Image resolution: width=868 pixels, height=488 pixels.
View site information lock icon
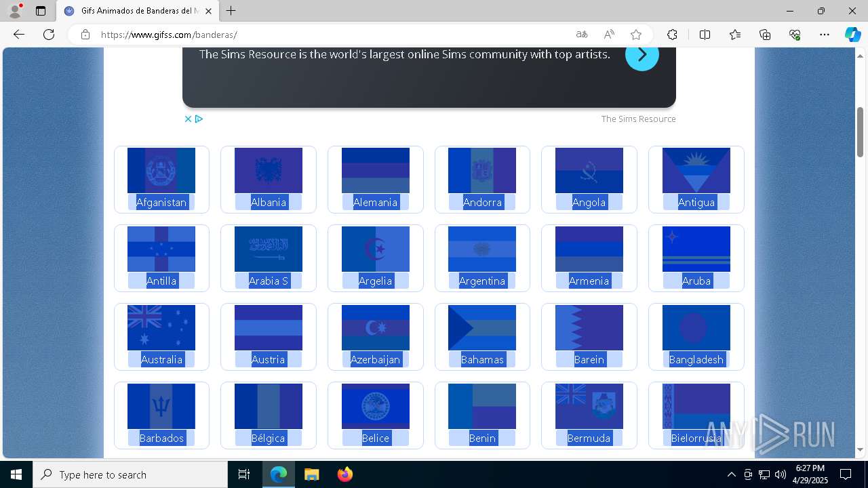pyautogui.click(x=85, y=35)
